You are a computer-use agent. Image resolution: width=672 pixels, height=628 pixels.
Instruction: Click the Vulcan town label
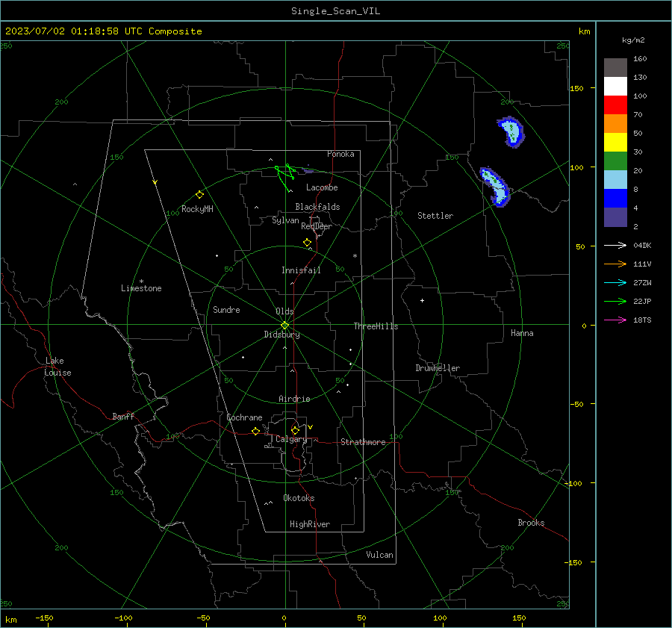pyautogui.click(x=379, y=555)
